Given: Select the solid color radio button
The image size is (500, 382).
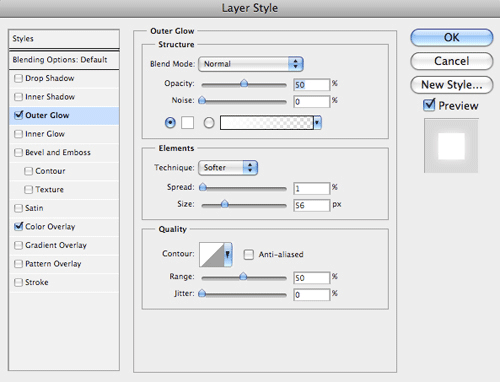Looking at the screenshot, I should click(170, 123).
